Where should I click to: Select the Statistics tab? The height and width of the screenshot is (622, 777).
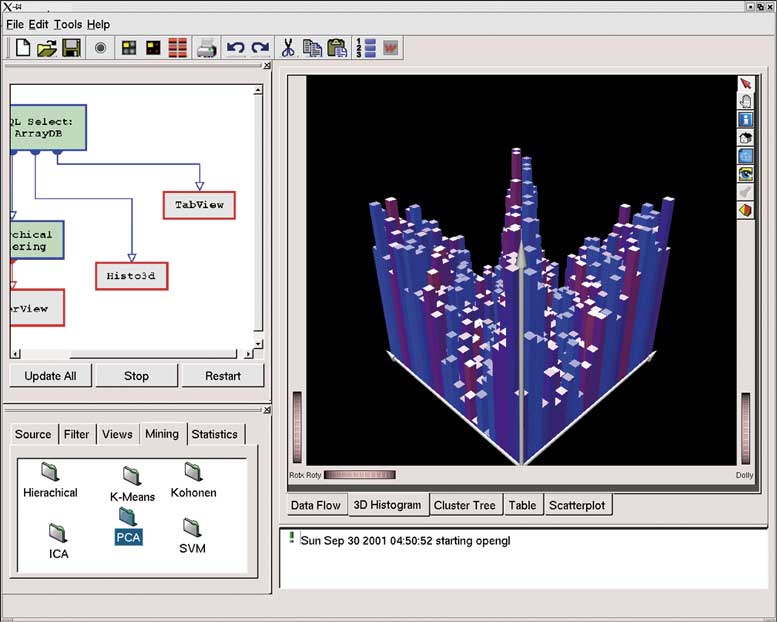click(x=215, y=434)
